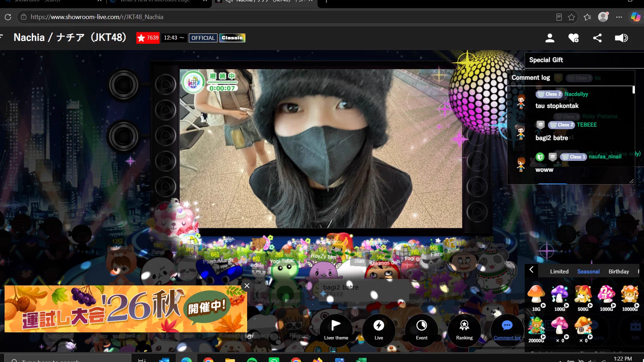Click commenter name Nacdellyy
This screenshot has width=644, height=362.
coord(576,94)
